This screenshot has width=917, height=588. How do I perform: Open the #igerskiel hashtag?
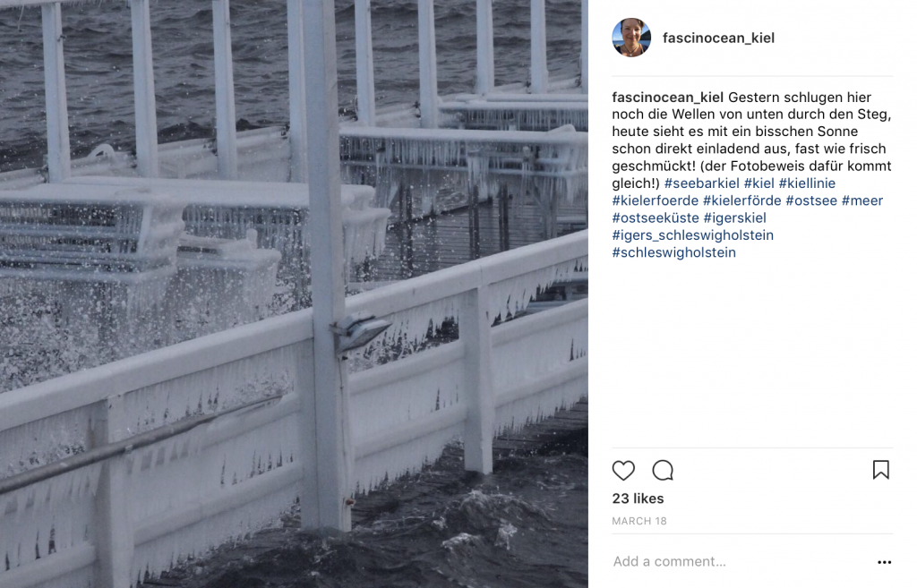click(734, 218)
